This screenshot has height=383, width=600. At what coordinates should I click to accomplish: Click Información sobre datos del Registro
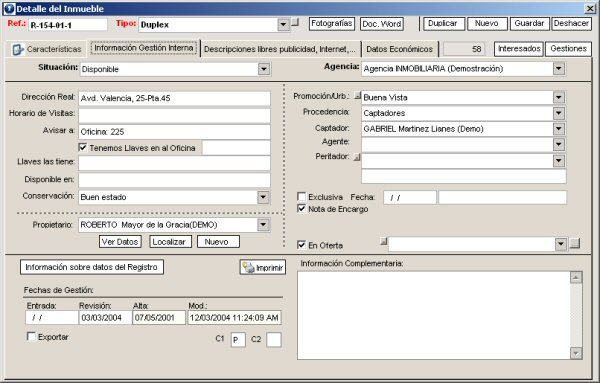92,267
